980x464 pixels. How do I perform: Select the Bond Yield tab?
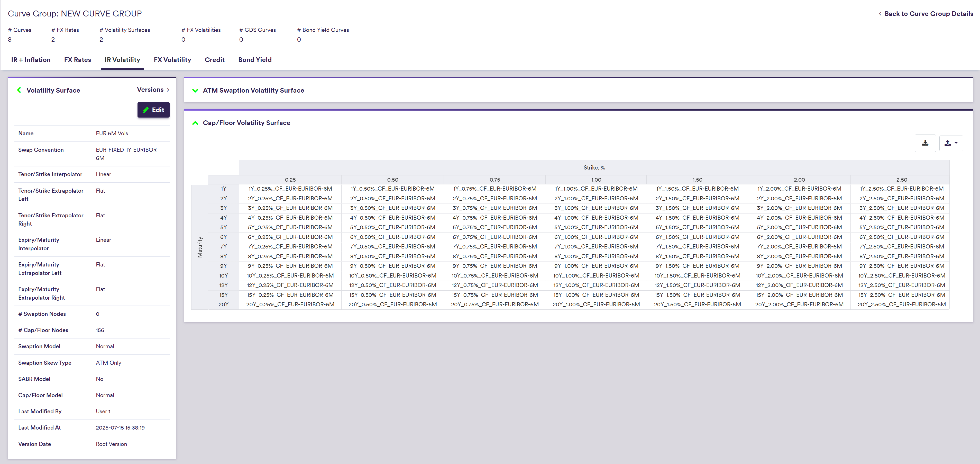pyautogui.click(x=255, y=60)
